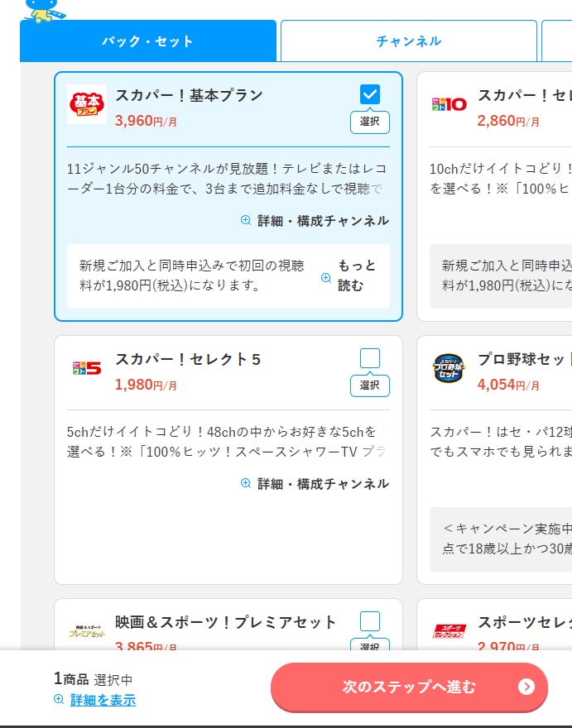Click the セレクト10 logo icon
Viewport: 572px width, 728px height.
click(449, 104)
